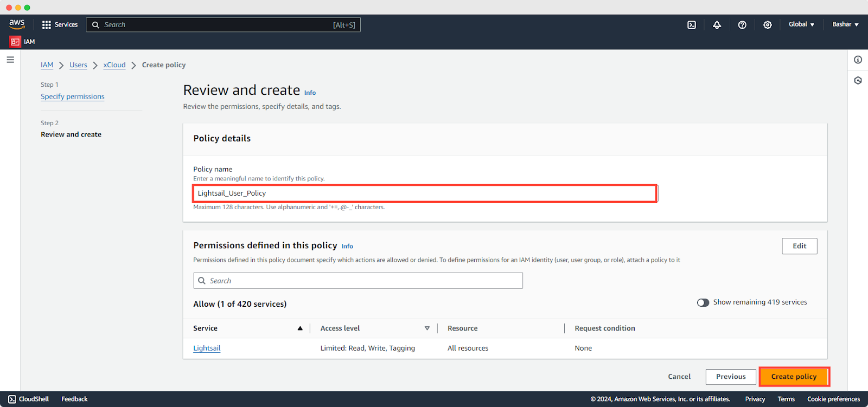The image size is (868, 407).
Task: Click the Create policy button
Action: point(794,377)
